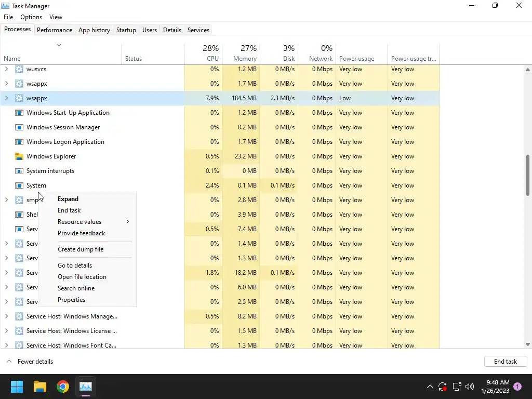Choose Create dump file
The image size is (532, 399).
click(87, 249)
